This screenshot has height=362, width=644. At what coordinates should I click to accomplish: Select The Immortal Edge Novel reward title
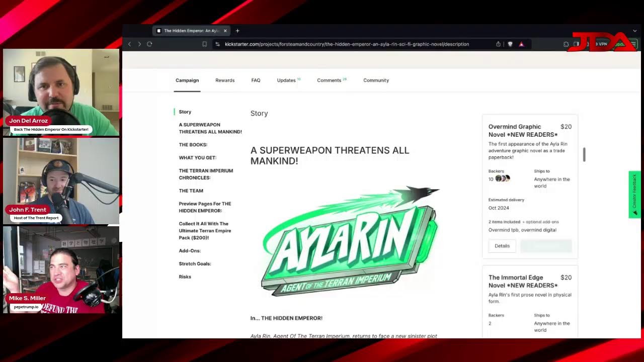pos(523,282)
